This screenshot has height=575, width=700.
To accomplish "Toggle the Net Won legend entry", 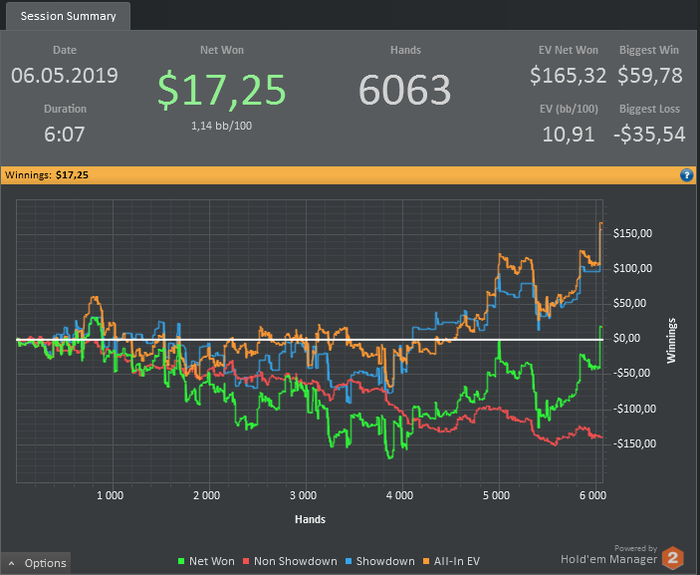I will pyautogui.click(x=206, y=561).
